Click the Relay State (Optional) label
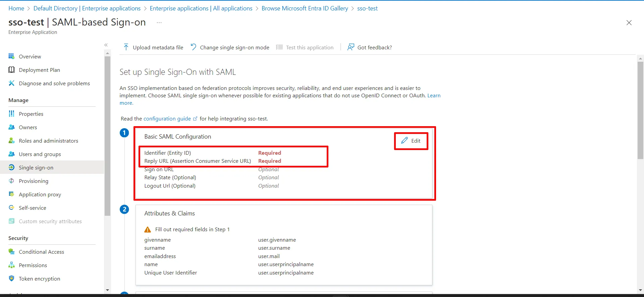Screen dimensions: 644x297 pyautogui.click(x=170, y=177)
